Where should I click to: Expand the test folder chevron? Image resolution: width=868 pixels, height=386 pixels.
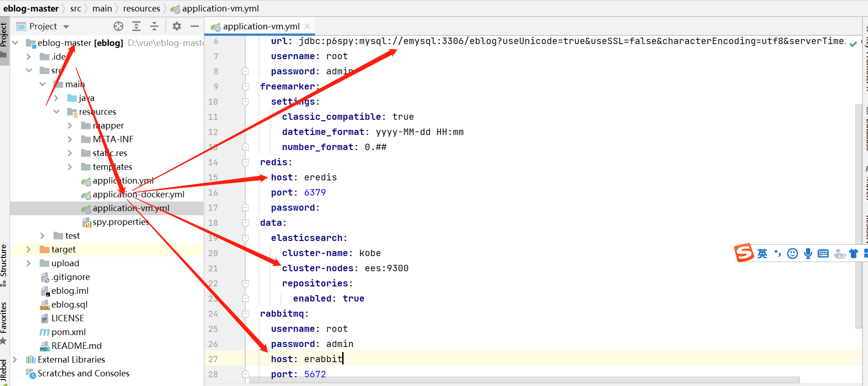tap(42, 235)
